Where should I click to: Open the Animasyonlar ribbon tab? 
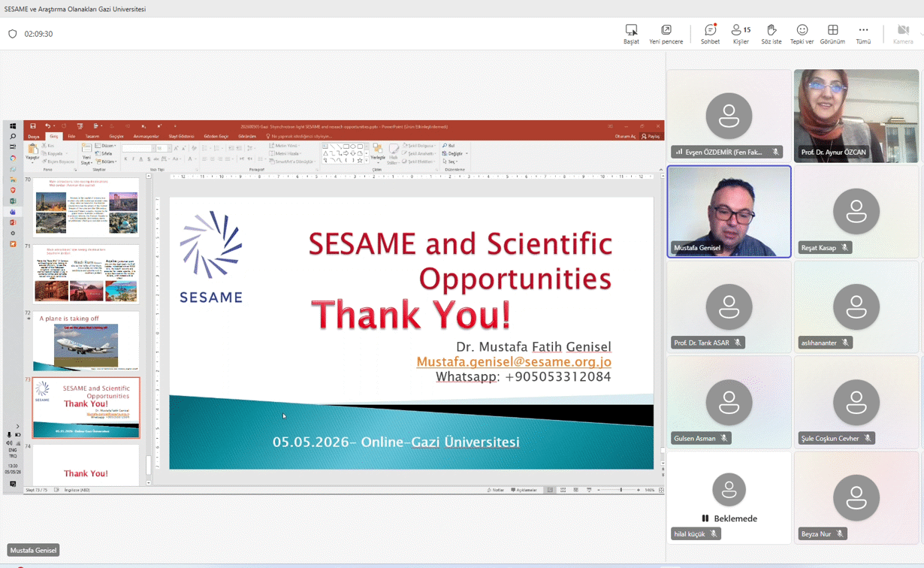coord(146,137)
